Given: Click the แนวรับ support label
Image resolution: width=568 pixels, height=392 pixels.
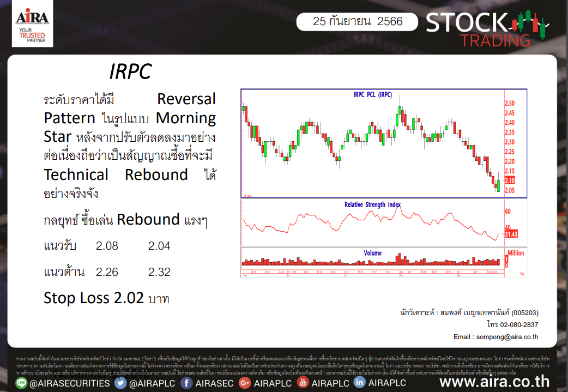Looking at the screenshot, I should [x=60, y=246].
